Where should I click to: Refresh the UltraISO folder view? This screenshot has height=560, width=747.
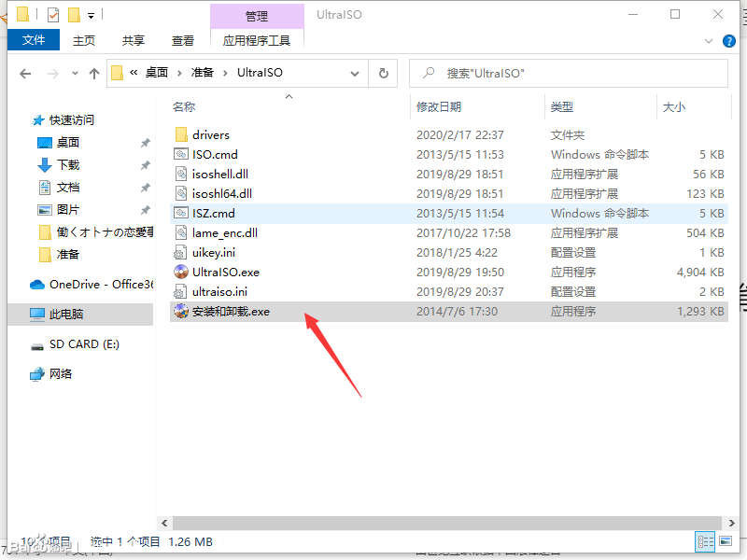click(x=384, y=74)
